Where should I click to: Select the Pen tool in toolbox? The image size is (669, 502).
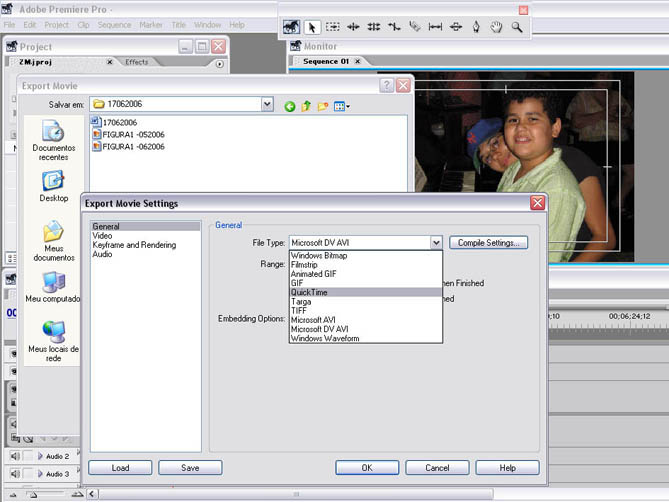coord(476,27)
